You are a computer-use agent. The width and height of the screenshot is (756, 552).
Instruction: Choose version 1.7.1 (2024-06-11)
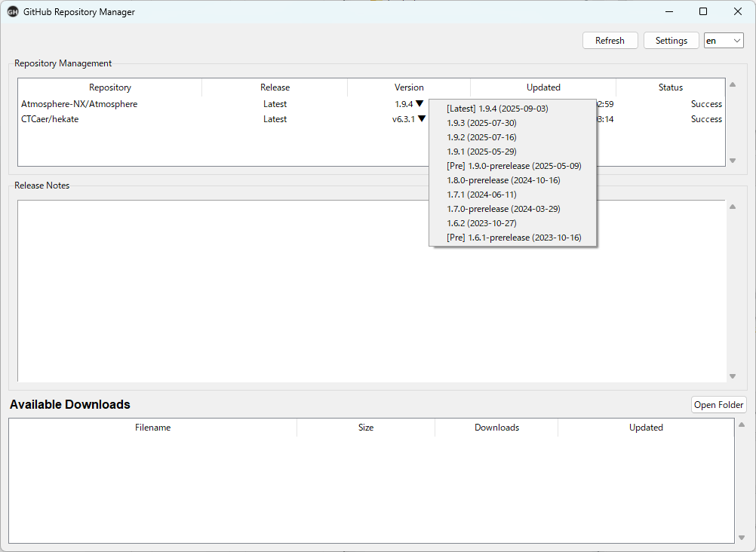(512, 195)
